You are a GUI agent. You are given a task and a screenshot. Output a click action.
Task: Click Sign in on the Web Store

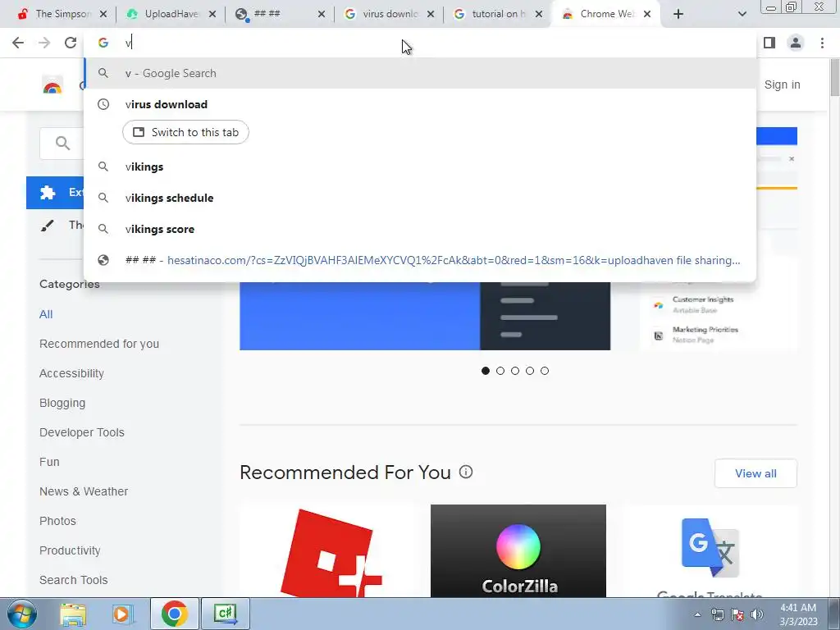782,84
